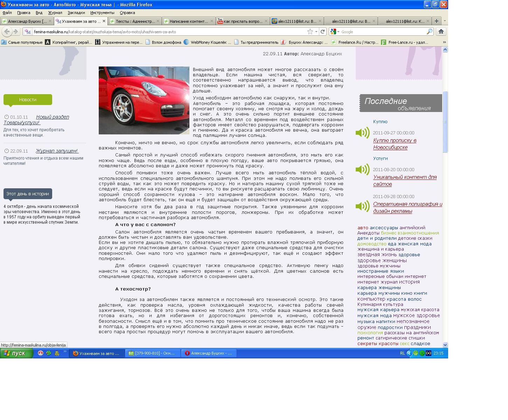The image size is (508, 420).
Task: Open the search engine selector dropdown
Action: click(x=338, y=31)
